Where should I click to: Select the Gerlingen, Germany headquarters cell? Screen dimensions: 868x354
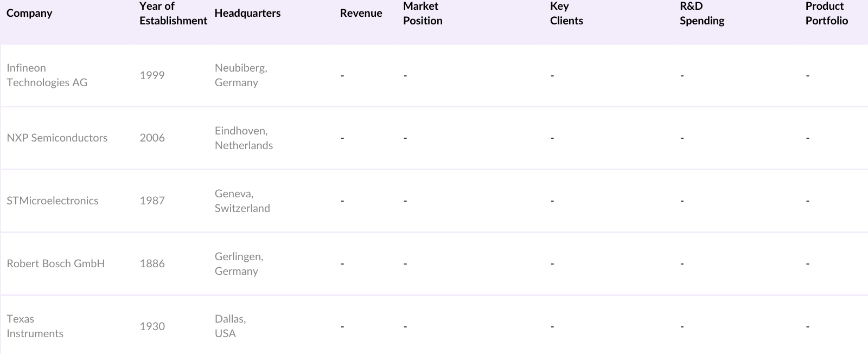(239, 264)
